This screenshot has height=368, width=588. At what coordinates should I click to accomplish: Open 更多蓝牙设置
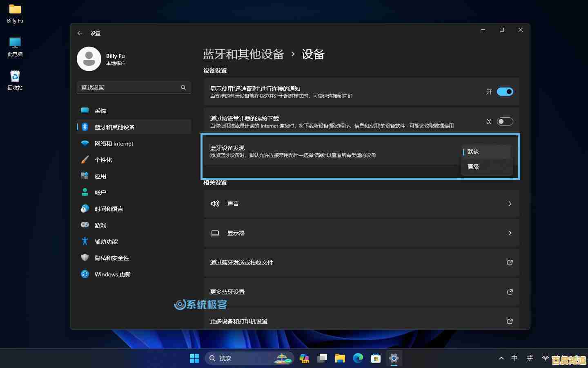tap(361, 292)
